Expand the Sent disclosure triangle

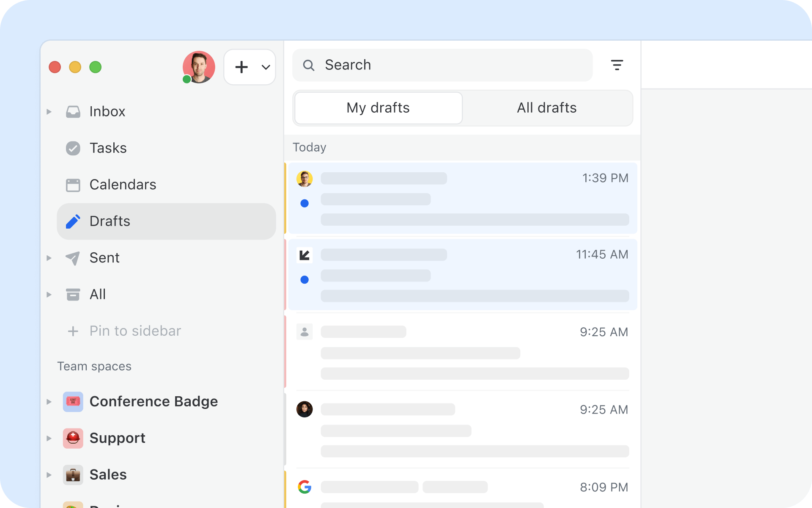(49, 258)
